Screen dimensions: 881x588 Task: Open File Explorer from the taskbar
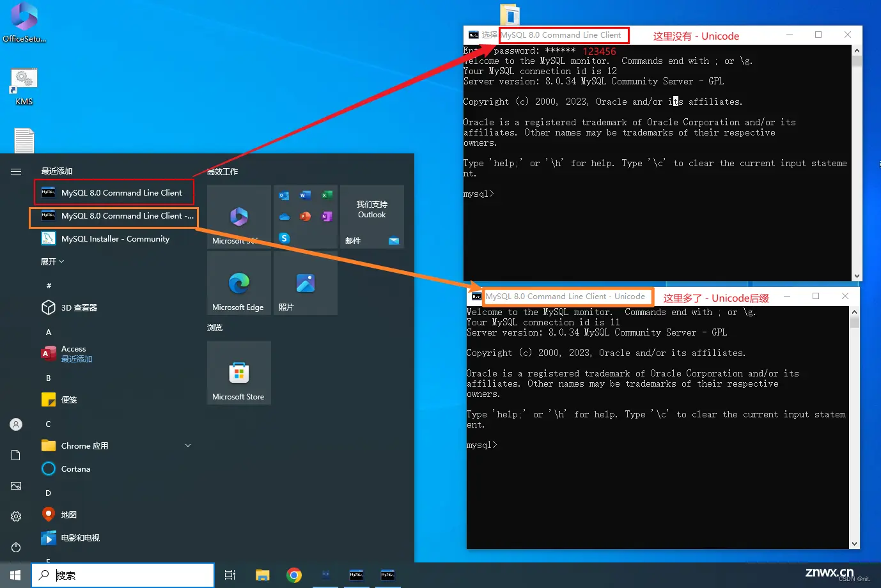tap(262, 575)
